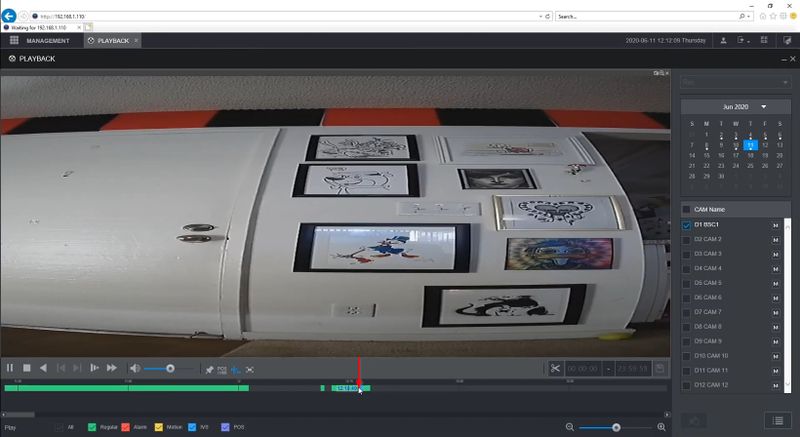Open the record source dropdown above the calendar
Image resolution: width=800 pixels, height=437 pixels.
click(x=736, y=82)
